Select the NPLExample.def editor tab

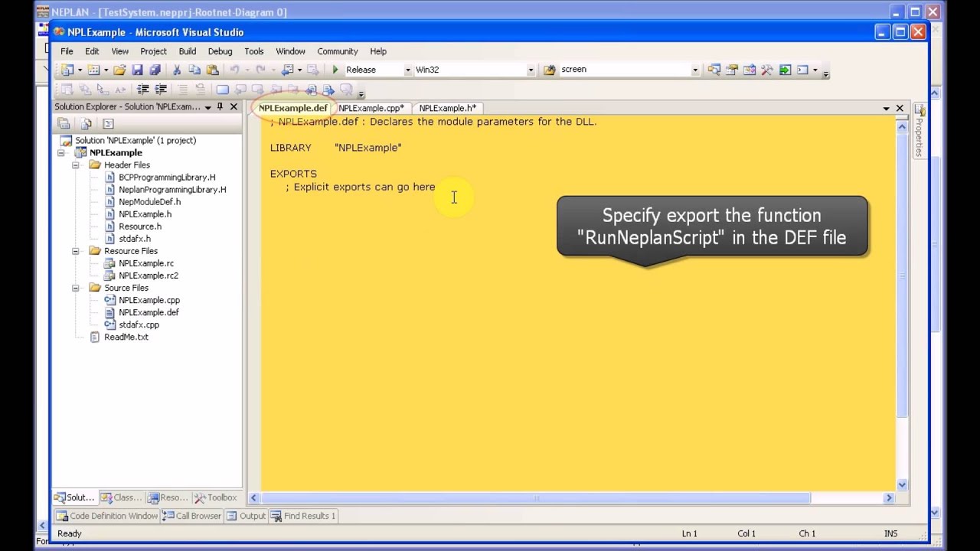(x=292, y=108)
